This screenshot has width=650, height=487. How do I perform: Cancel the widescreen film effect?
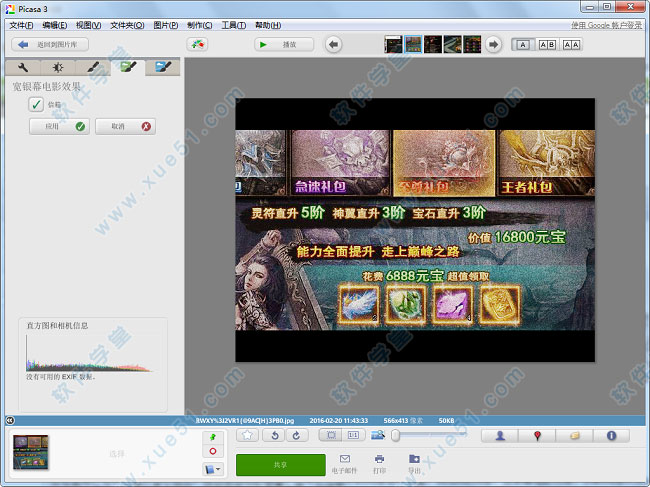(125, 126)
